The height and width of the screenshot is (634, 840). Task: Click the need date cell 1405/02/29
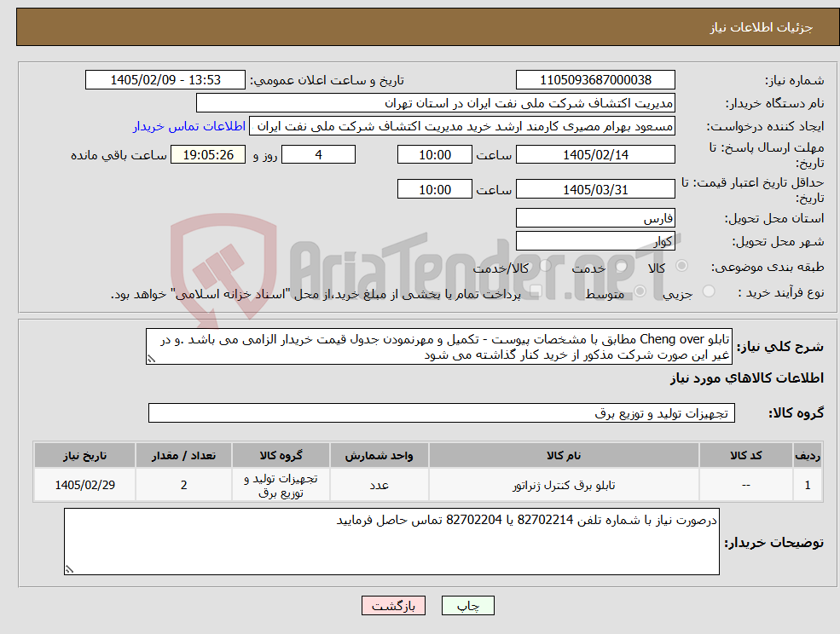pyautogui.click(x=84, y=485)
